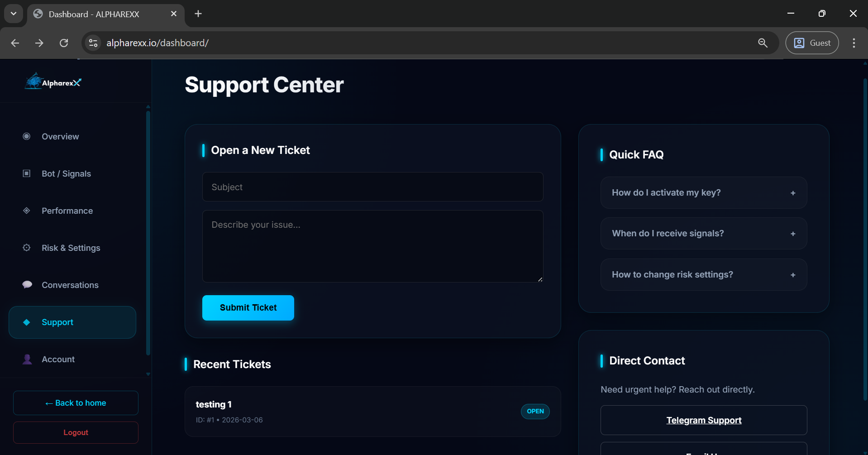Image resolution: width=868 pixels, height=455 pixels.
Task: Click the page's main vertical scrollbar
Action: coord(865,240)
